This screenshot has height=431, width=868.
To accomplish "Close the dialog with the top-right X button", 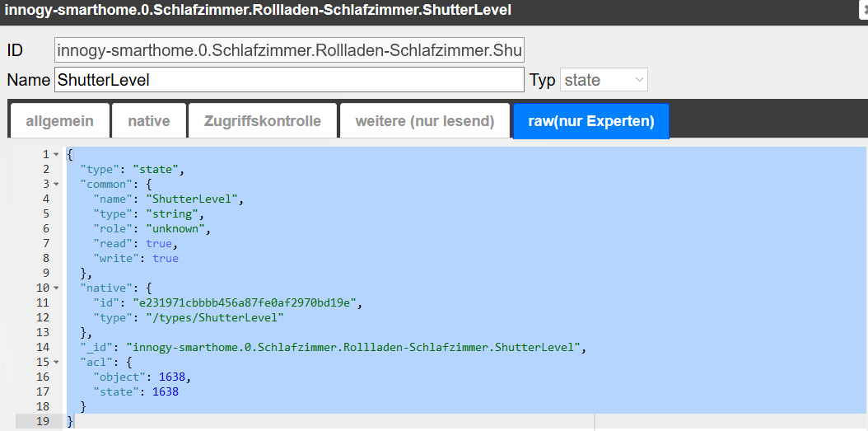I will coord(864,10).
